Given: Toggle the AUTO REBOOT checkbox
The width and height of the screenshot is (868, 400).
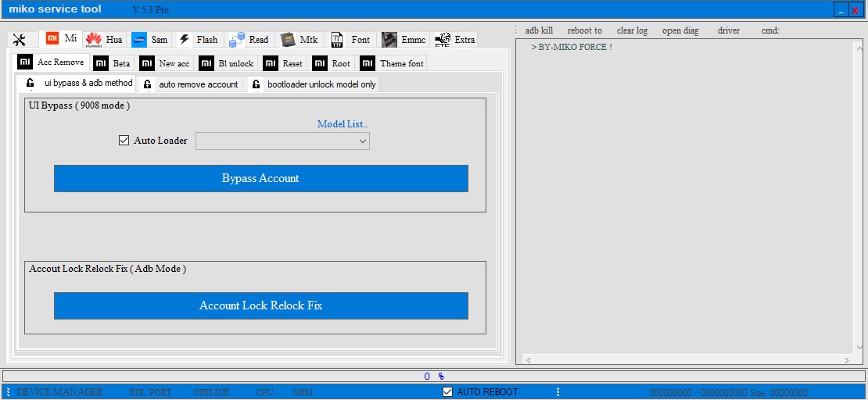Looking at the screenshot, I should pyautogui.click(x=448, y=391).
